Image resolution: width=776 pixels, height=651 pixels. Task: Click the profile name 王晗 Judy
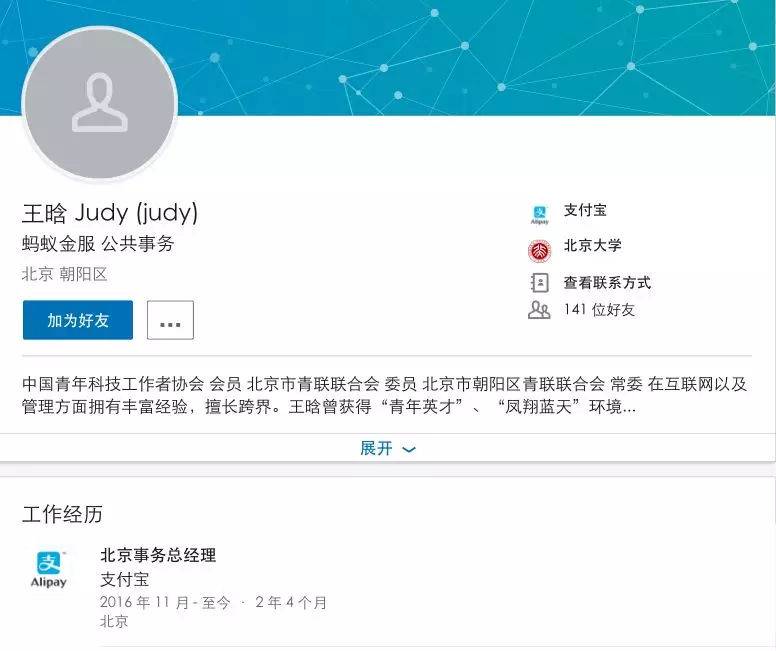point(110,213)
